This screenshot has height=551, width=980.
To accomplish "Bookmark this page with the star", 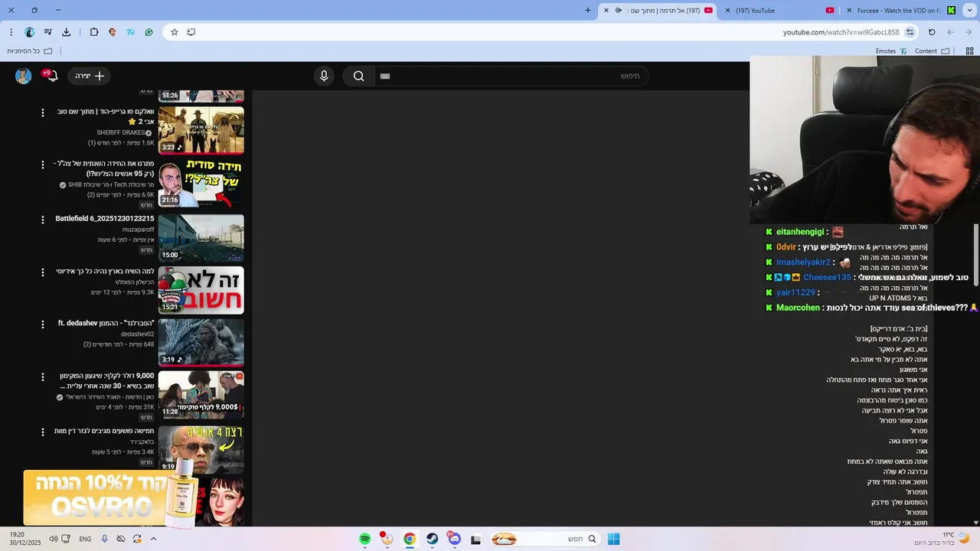I will (175, 32).
